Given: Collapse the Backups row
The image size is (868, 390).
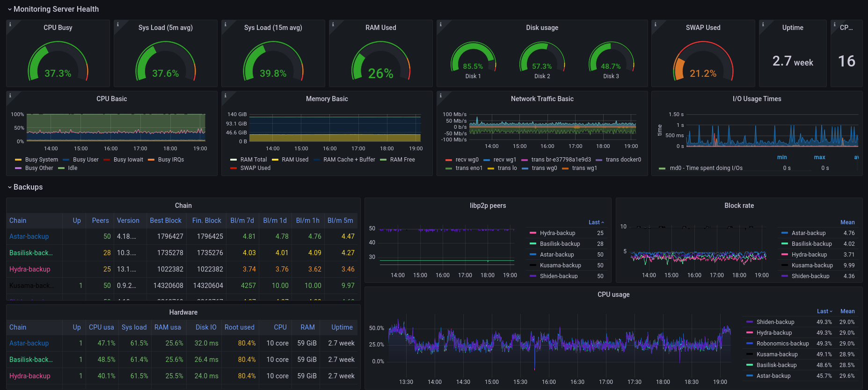Looking at the screenshot, I should pyautogui.click(x=28, y=187).
